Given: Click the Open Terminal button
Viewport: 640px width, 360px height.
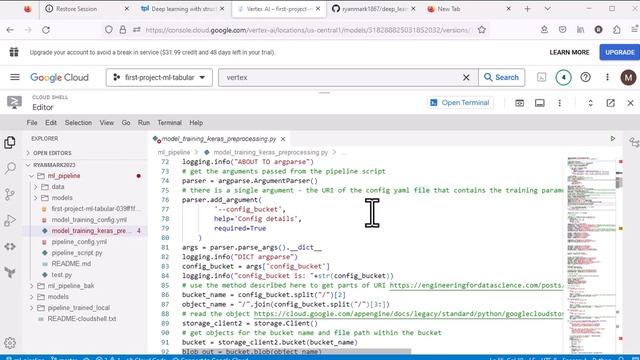Looking at the screenshot, I should pos(460,103).
